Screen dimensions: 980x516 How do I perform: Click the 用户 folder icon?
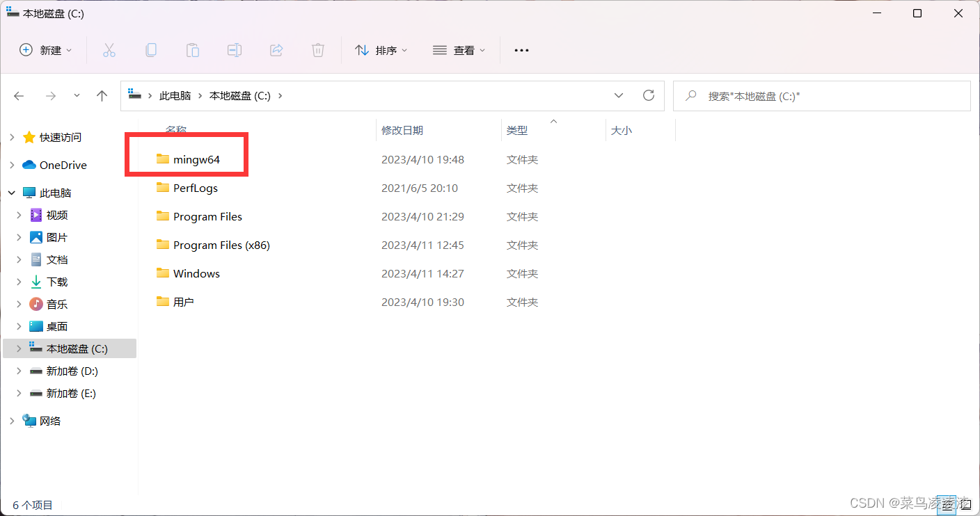click(x=163, y=302)
